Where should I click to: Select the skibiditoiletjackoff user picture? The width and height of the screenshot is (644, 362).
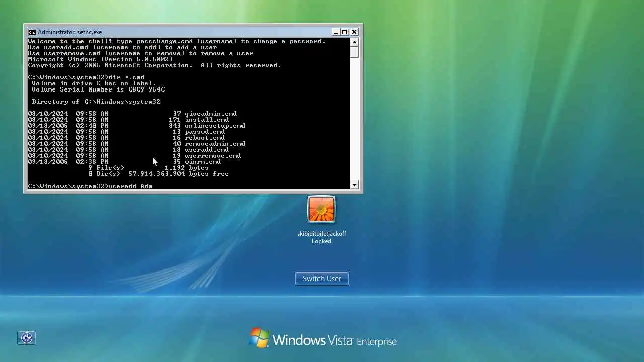coord(321,209)
